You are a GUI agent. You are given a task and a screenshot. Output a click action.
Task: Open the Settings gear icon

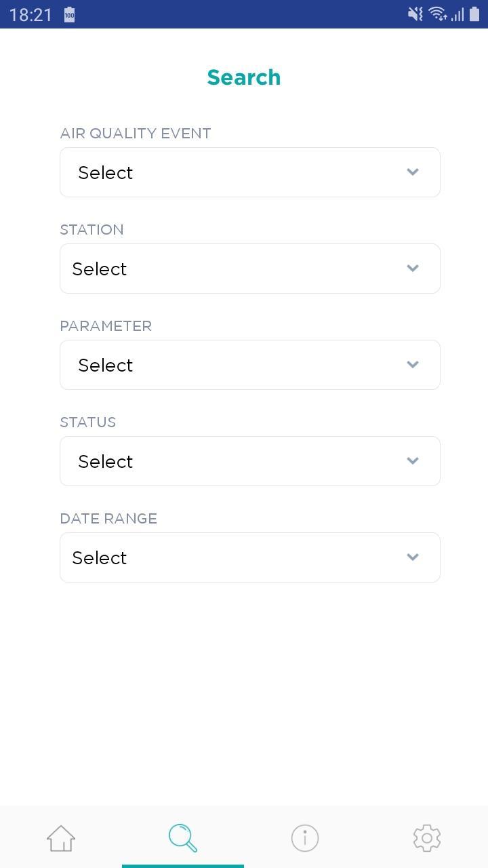tap(427, 838)
